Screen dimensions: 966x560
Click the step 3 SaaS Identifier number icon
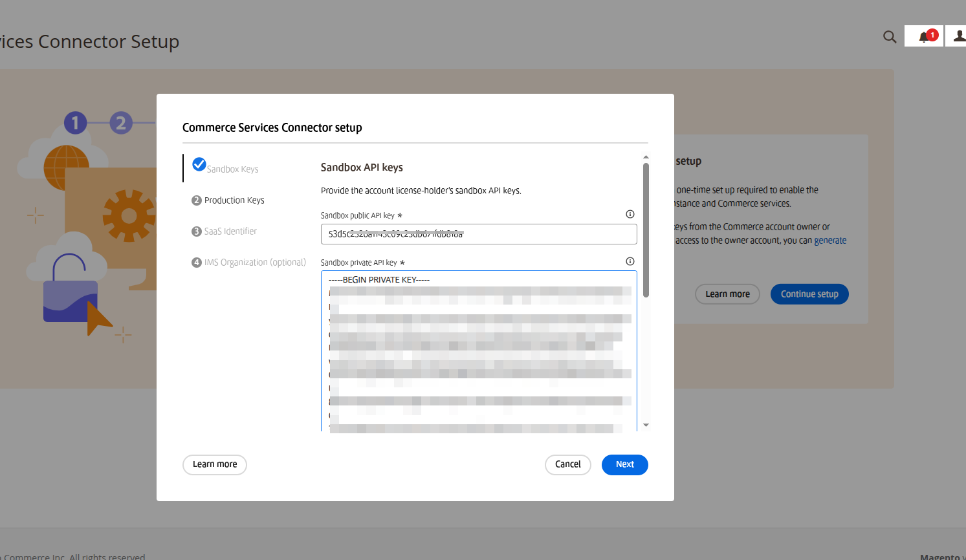pos(197,232)
